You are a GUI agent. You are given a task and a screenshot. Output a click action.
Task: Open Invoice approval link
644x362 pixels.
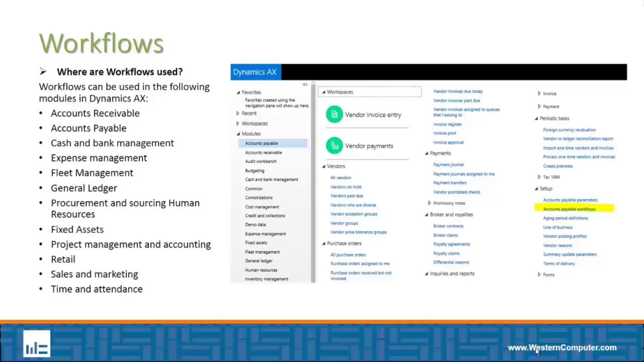coord(448,142)
